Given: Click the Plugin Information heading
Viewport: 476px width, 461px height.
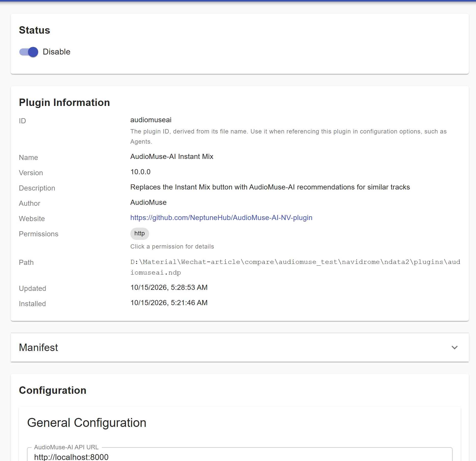Looking at the screenshot, I should click(x=64, y=102).
